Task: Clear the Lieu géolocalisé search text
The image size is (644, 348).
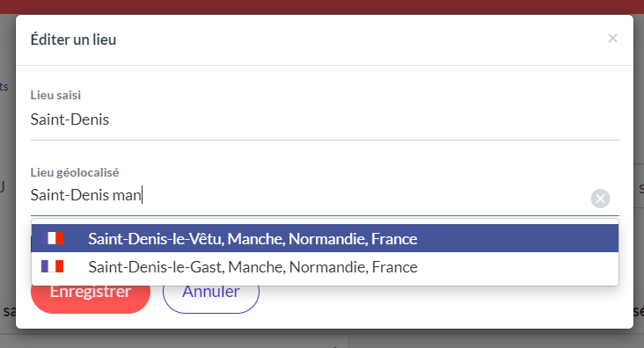Action: [x=600, y=199]
